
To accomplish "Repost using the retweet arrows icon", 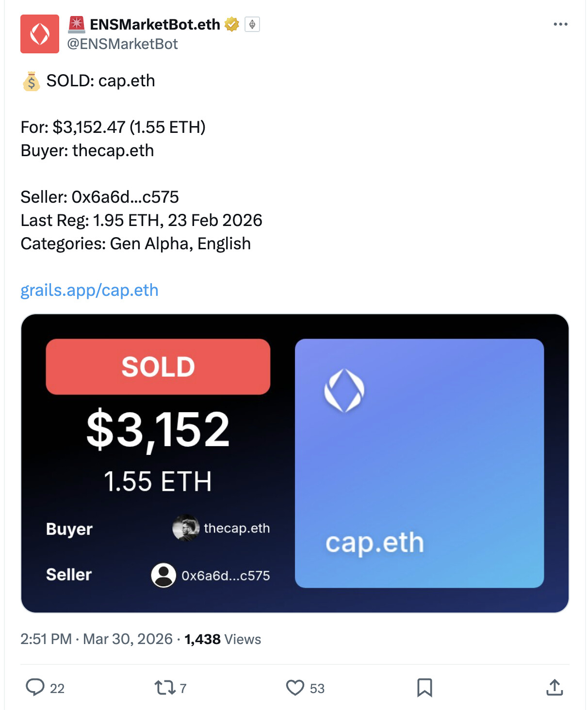I will (164, 687).
